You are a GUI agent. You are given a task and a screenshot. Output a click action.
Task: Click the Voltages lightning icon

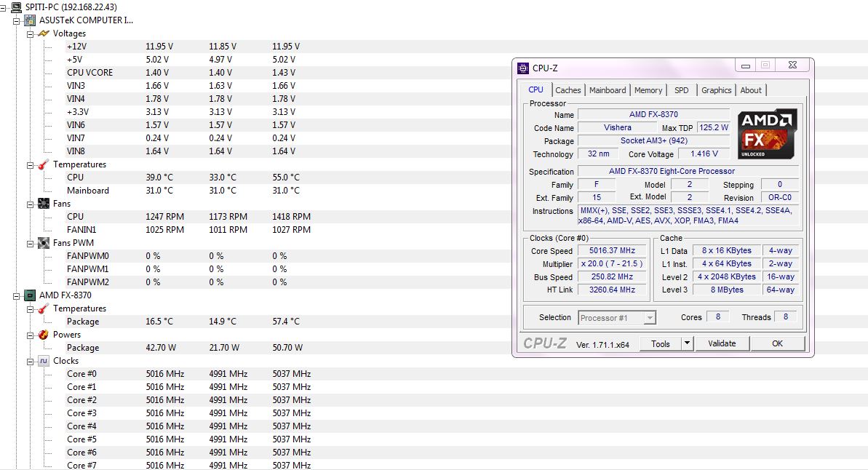pyautogui.click(x=44, y=33)
